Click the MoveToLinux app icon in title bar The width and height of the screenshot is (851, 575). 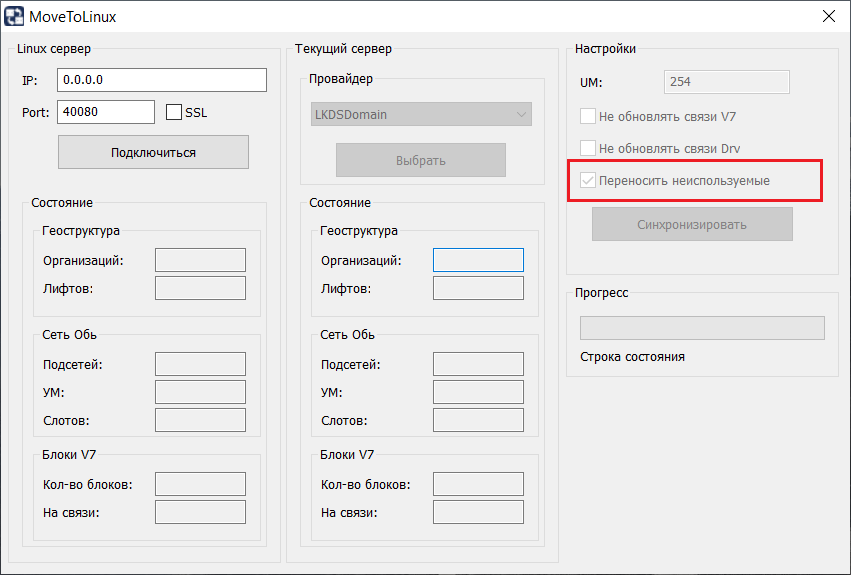[14, 16]
